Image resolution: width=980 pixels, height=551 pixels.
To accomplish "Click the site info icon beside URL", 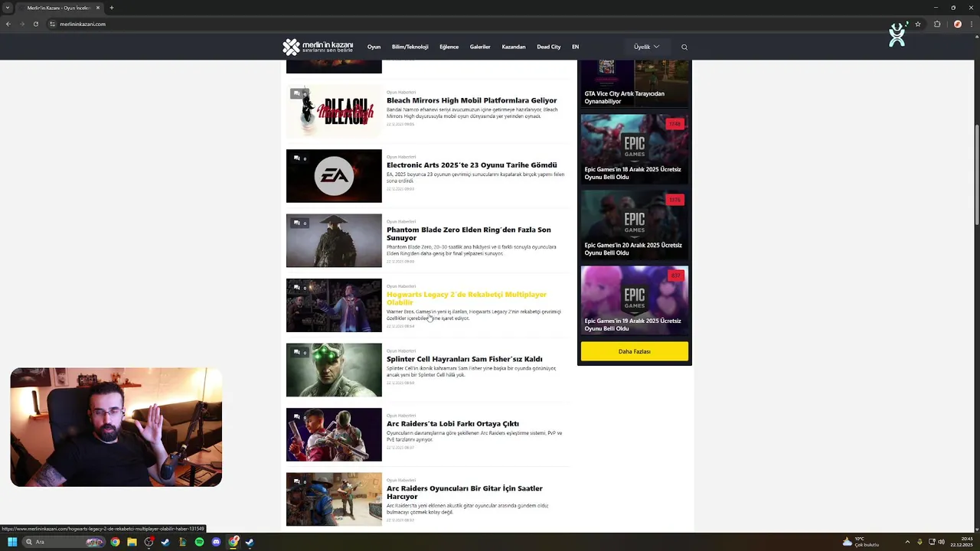I will click(x=53, y=24).
